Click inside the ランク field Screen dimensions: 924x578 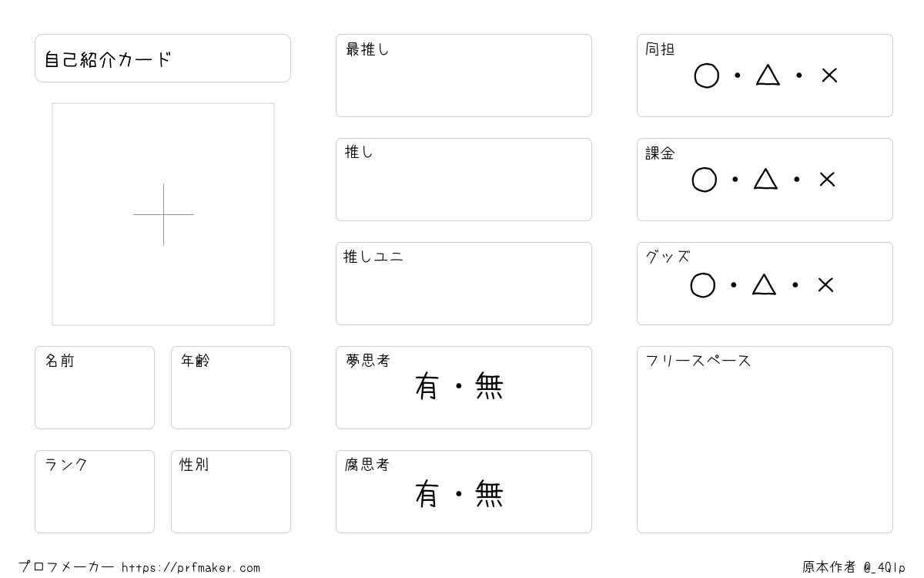click(95, 492)
